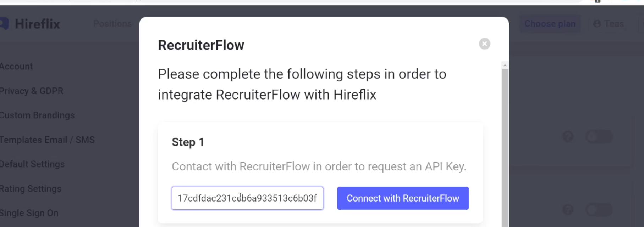Open Privacy & GDPR settings
This screenshot has height=227, width=644.
click(32, 91)
